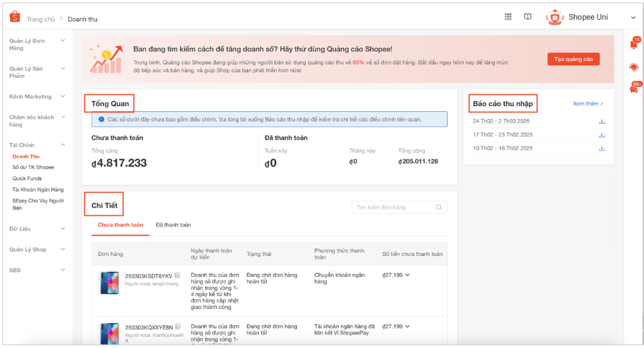Click the Shopee logo icon
644x348 pixels.
(x=15, y=17)
